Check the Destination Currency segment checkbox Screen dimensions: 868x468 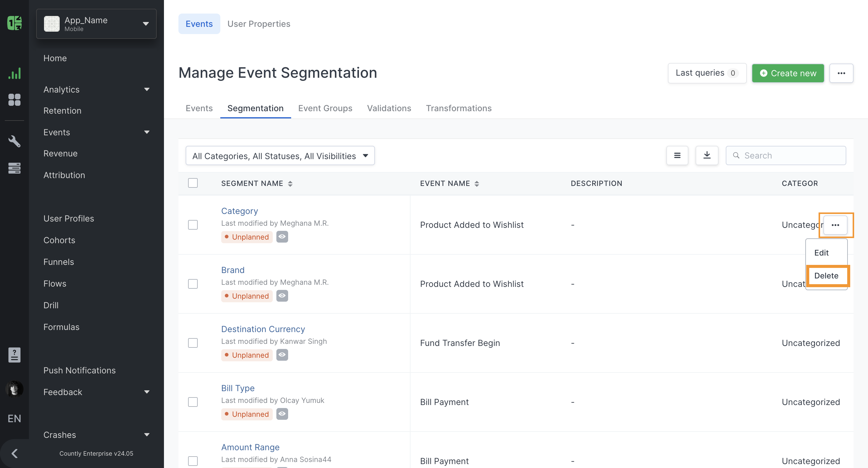point(193,343)
